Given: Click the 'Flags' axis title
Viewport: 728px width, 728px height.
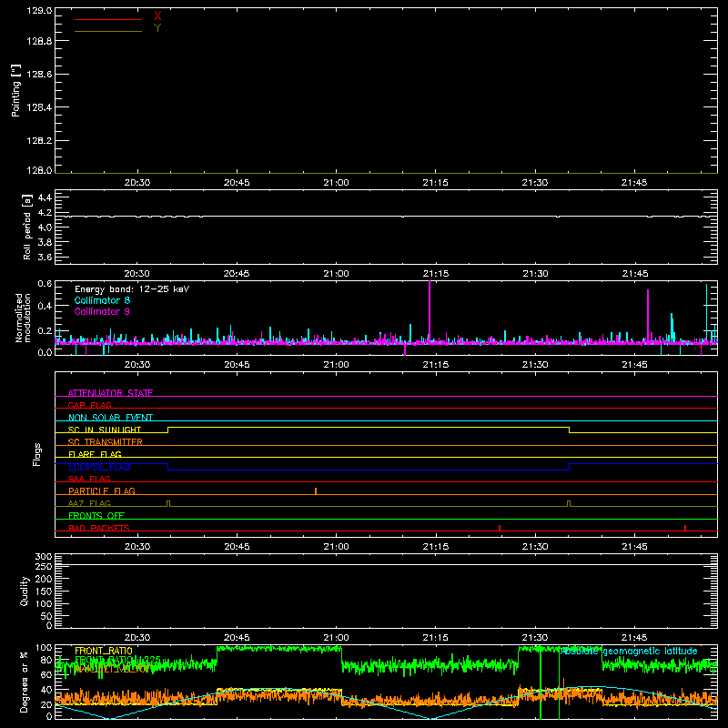Looking at the screenshot, I should point(36,454).
